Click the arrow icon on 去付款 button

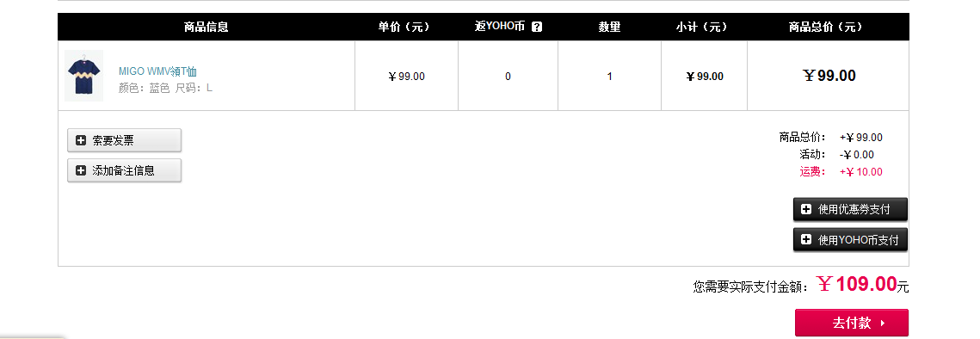883,324
